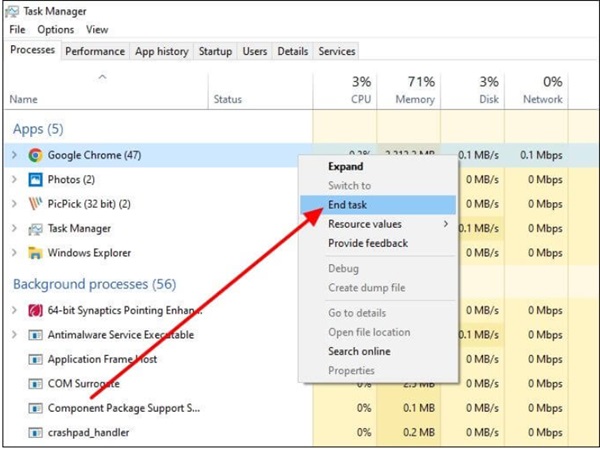Click the Component Package Support icon
The image size is (600, 449).
pyautogui.click(x=35, y=408)
